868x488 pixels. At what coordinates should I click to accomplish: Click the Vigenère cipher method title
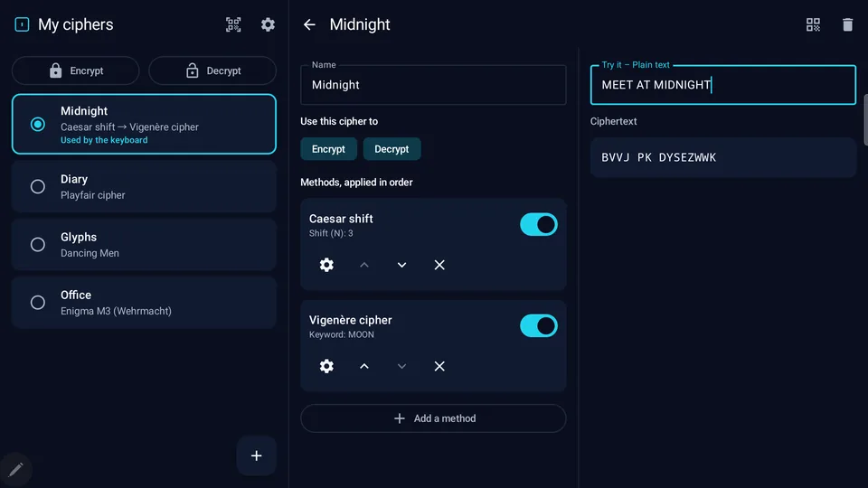[x=351, y=320]
